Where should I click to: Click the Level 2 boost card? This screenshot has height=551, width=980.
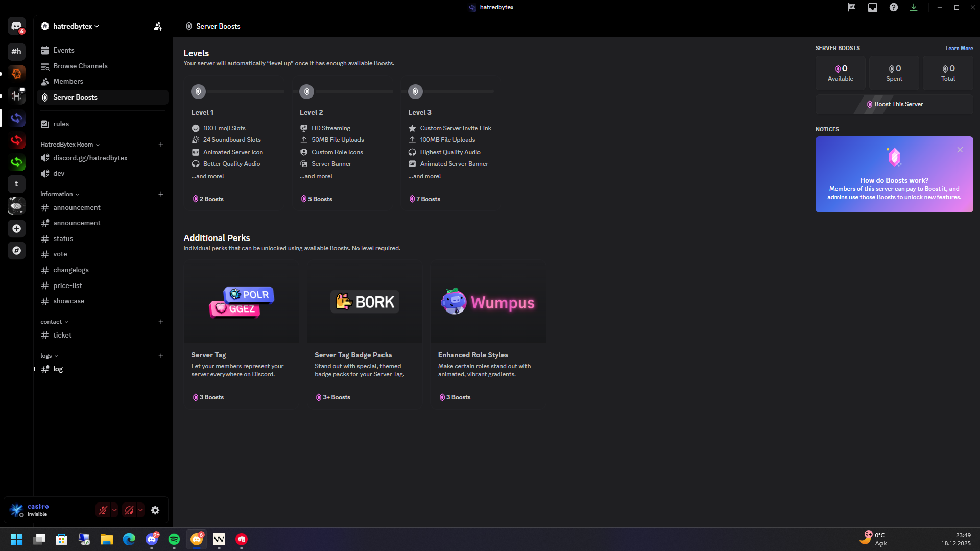point(344,144)
